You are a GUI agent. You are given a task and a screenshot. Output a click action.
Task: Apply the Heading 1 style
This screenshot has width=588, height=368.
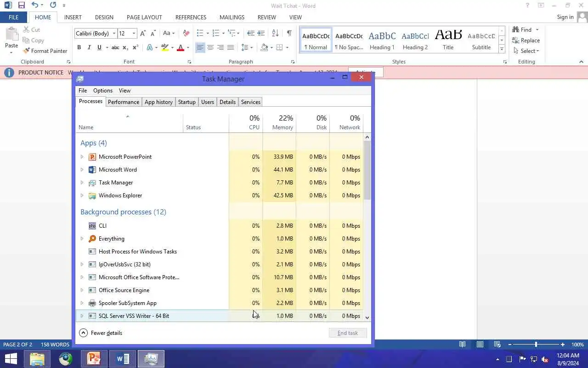tap(382, 40)
